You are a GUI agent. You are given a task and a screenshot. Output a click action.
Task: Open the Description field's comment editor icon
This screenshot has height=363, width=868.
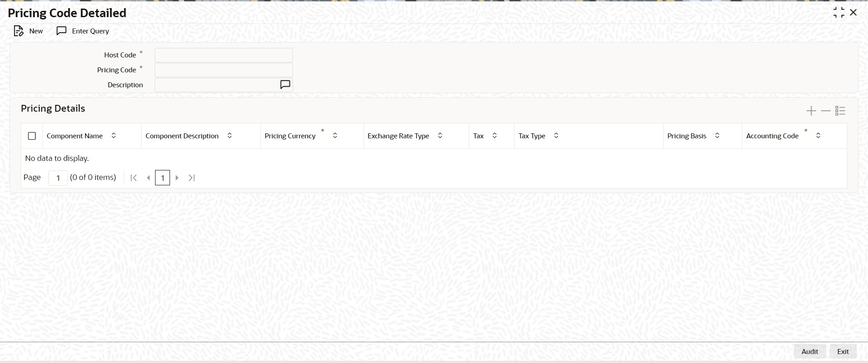[285, 85]
